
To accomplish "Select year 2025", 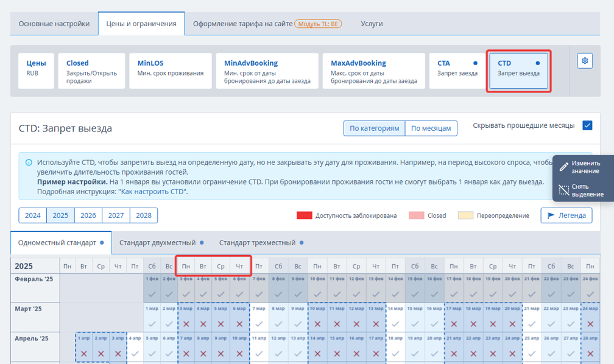I will [x=60, y=215].
